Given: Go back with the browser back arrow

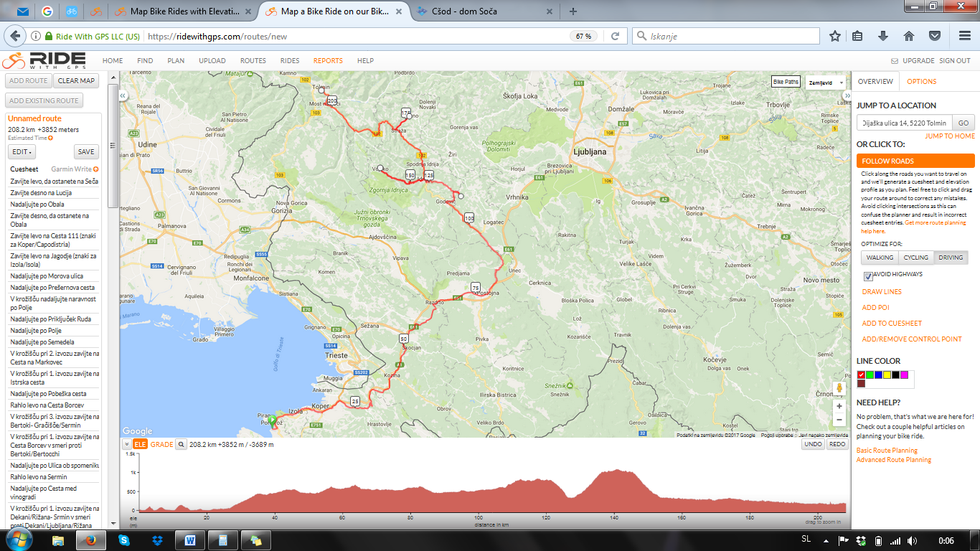Looking at the screenshot, I should click(x=15, y=36).
